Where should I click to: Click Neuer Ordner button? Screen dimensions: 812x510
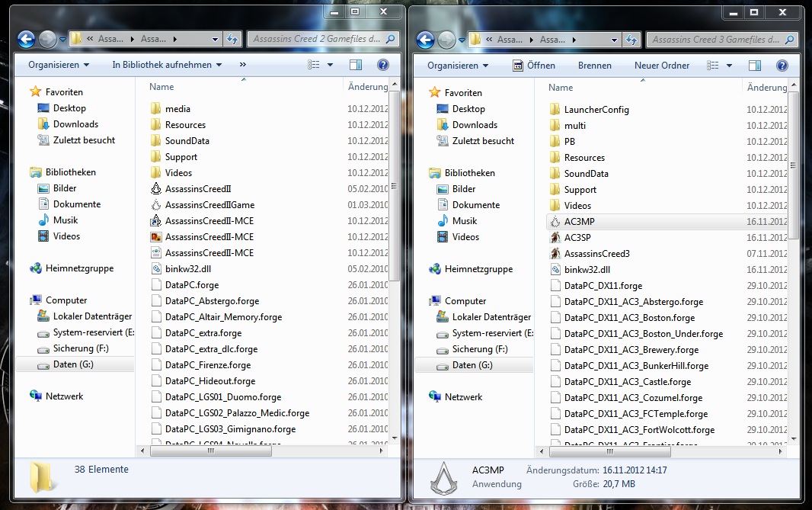pos(662,66)
